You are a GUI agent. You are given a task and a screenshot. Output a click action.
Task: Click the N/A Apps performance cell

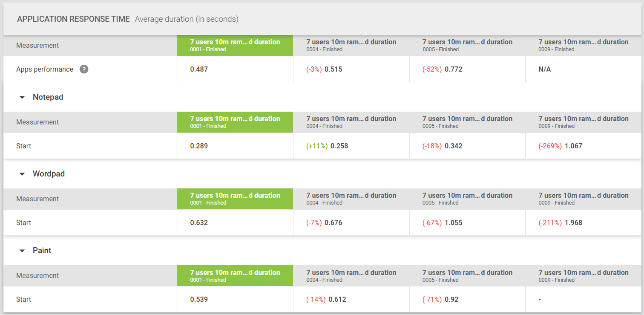click(x=544, y=69)
